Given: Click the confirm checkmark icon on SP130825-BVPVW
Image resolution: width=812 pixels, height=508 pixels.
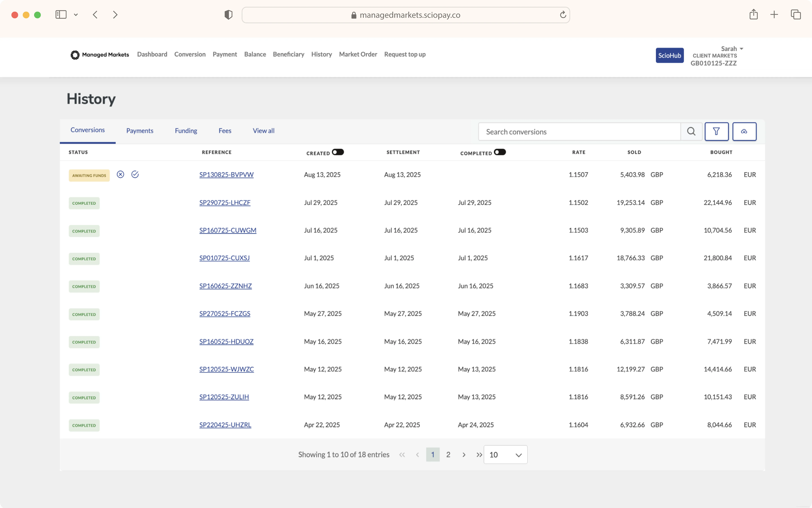Looking at the screenshot, I should [135, 174].
